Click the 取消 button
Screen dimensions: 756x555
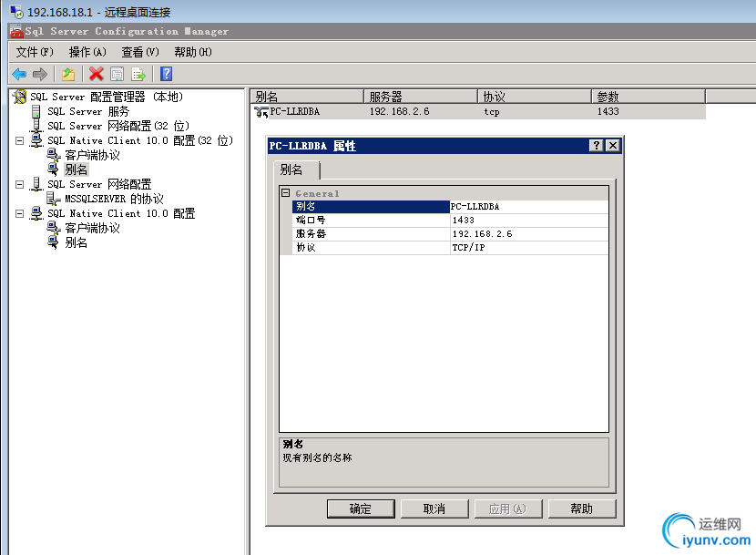pos(434,509)
